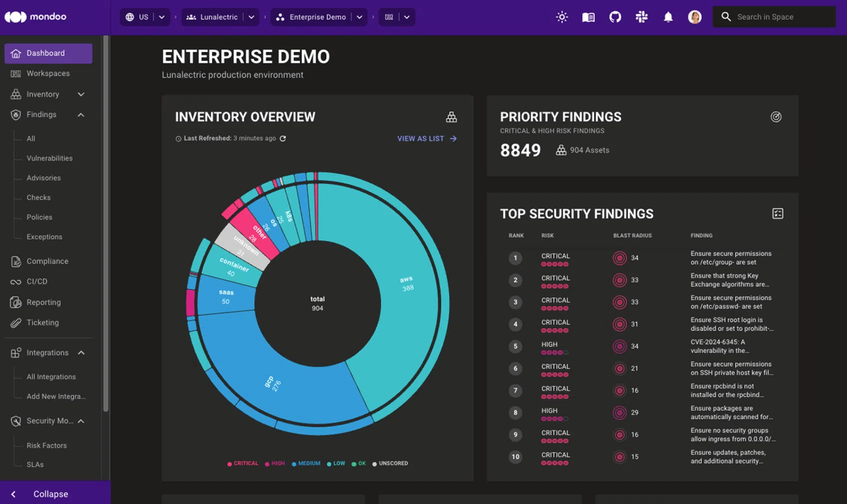Collapse the Findings sidebar section

[x=81, y=115]
